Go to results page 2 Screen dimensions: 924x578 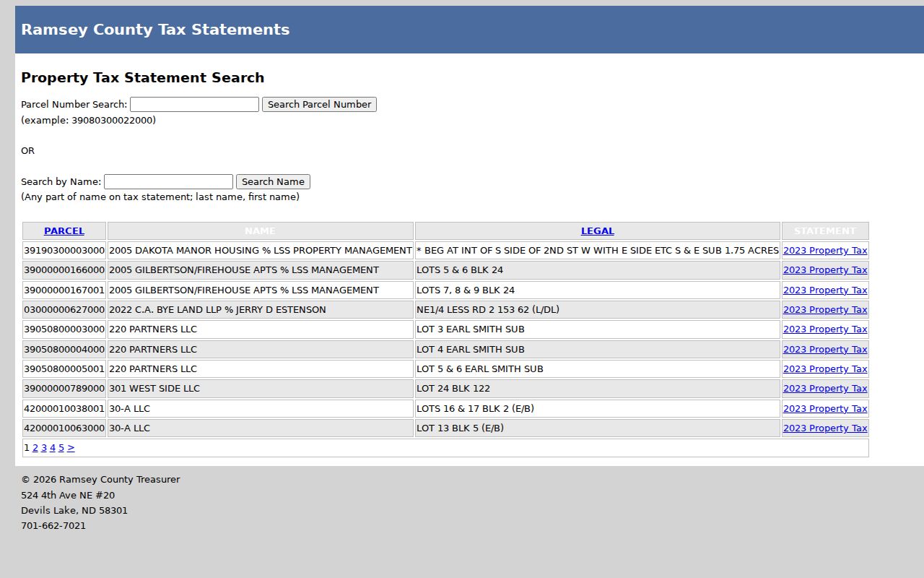[x=35, y=448]
